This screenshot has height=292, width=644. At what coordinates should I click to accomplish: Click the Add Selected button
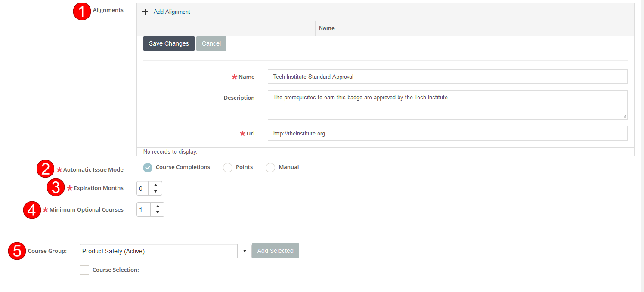(275, 251)
